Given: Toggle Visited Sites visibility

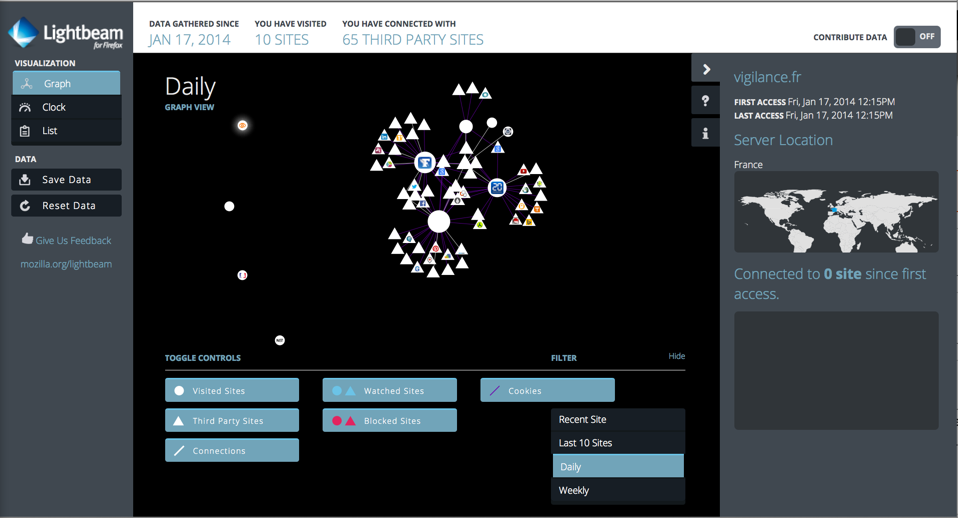Looking at the screenshot, I should coord(232,391).
